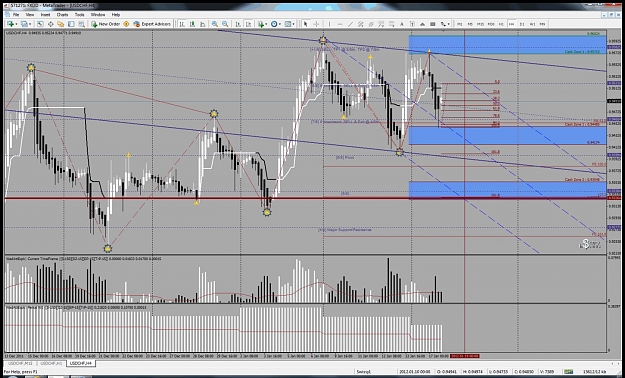Click the '1561/12 kb' traffic status entry

(594, 371)
